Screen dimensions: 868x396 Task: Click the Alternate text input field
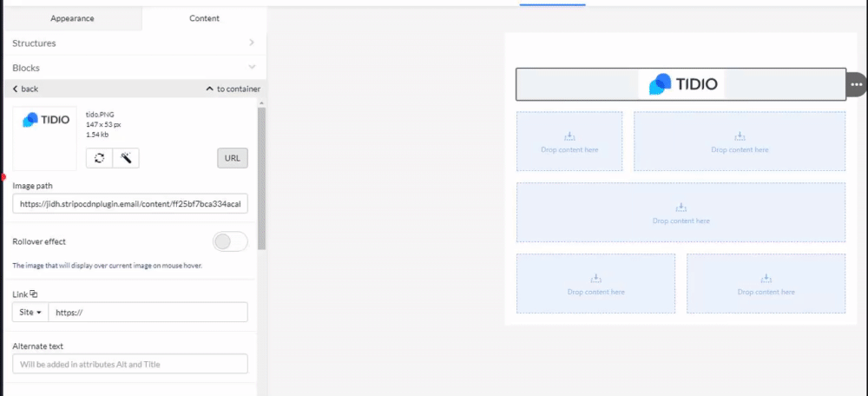pyautogui.click(x=130, y=364)
